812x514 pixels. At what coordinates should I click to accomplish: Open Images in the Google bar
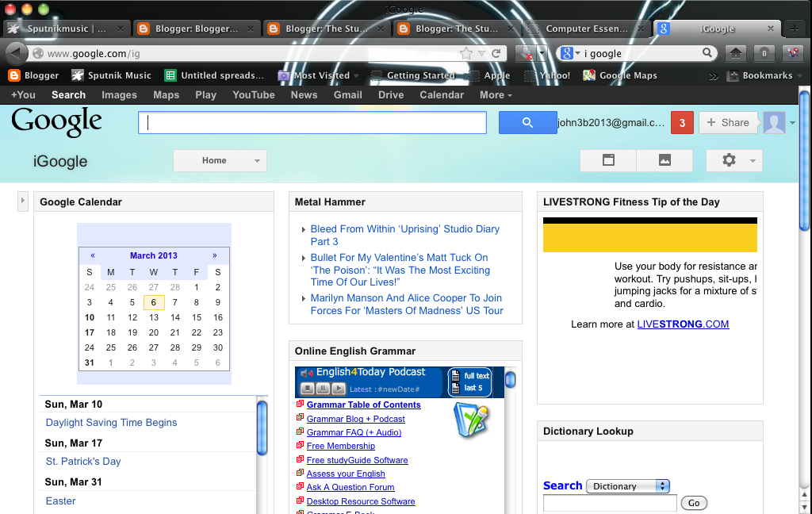pos(119,95)
